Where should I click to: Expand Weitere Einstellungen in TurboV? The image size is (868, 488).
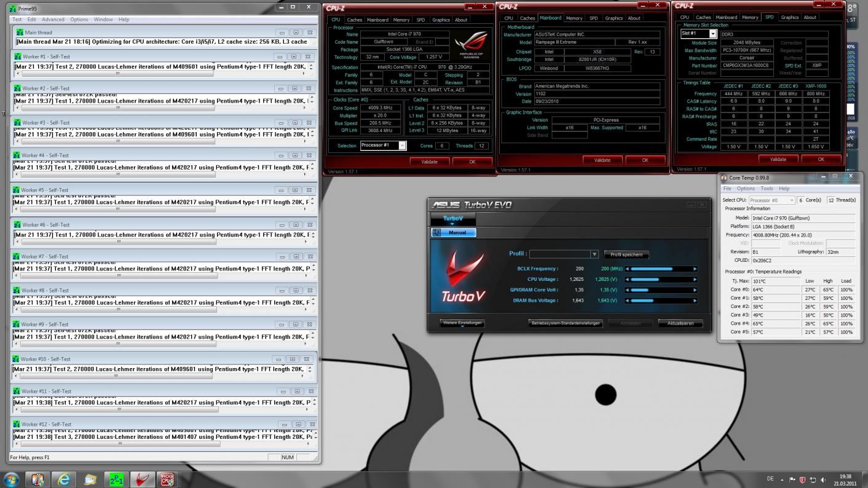point(462,323)
